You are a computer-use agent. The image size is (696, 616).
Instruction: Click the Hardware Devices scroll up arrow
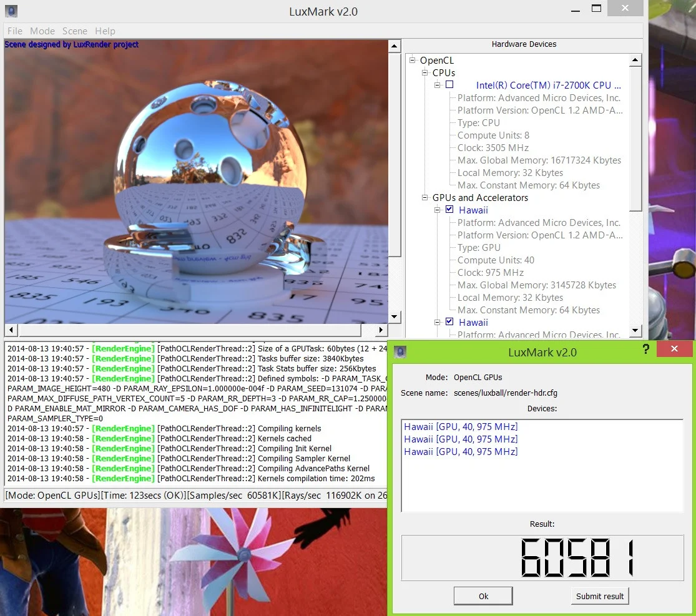click(635, 60)
